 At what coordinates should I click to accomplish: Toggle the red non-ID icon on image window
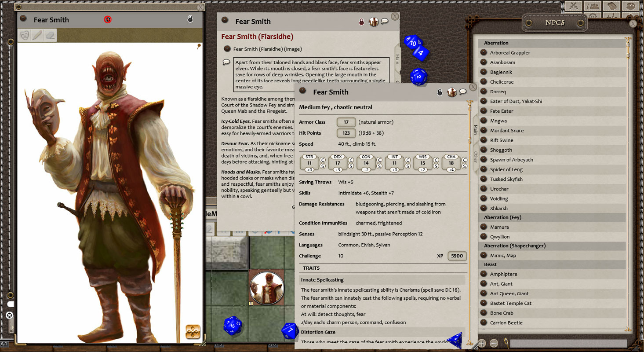click(x=108, y=19)
